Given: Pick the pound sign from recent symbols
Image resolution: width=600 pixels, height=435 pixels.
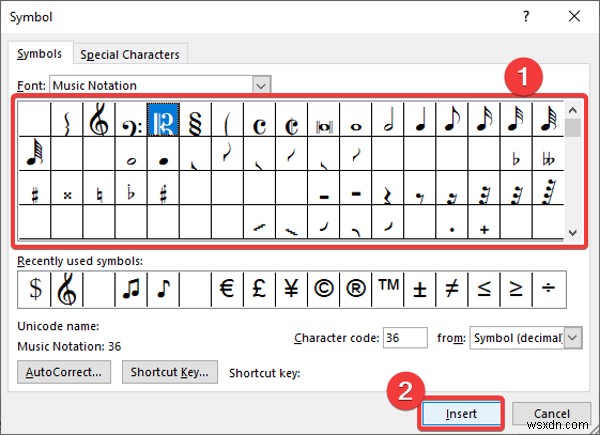Looking at the screenshot, I should (259, 289).
